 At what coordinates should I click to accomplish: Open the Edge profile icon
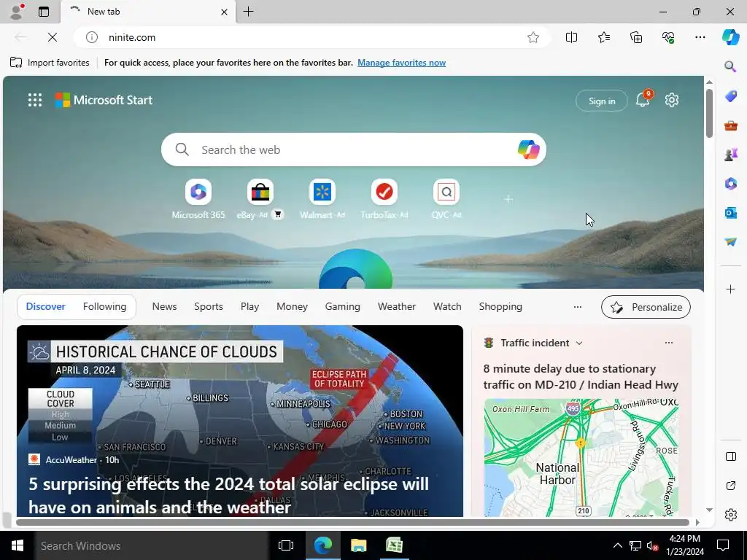pyautogui.click(x=18, y=12)
